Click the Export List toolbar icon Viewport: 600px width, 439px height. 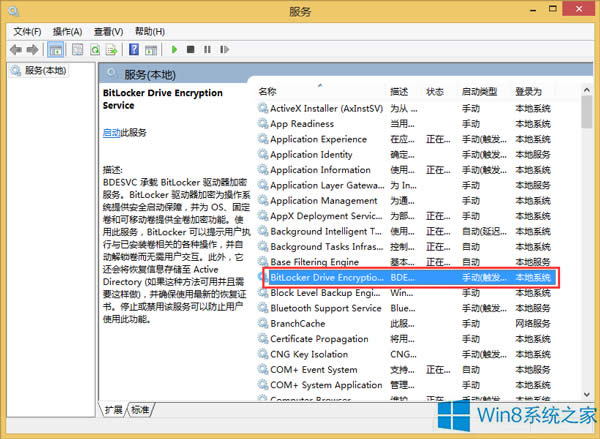click(x=112, y=50)
